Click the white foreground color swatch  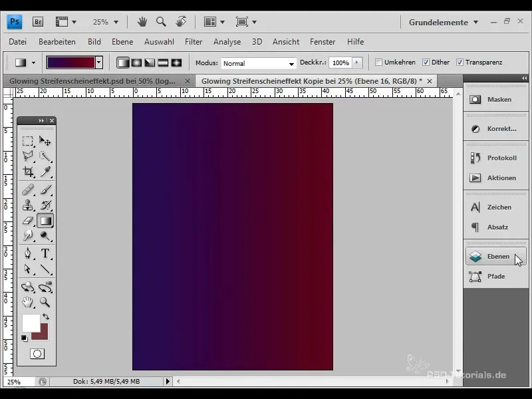pos(30,322)
